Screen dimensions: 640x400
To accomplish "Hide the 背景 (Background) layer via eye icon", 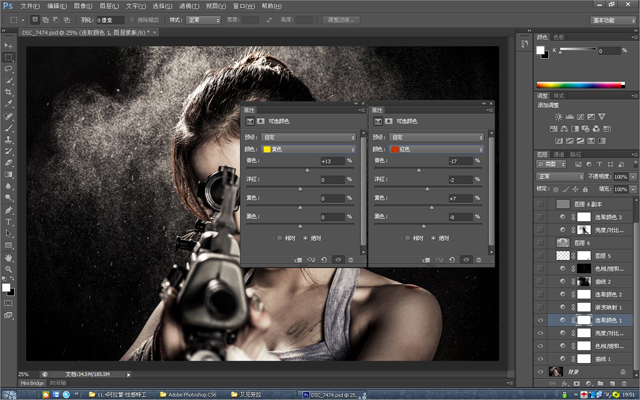I will [x=540, y=371].
